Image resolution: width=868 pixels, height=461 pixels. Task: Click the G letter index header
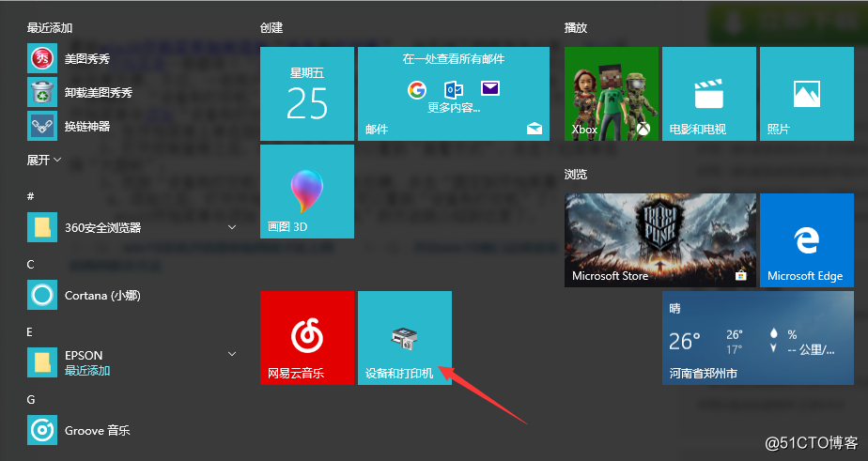click(30, 400)
